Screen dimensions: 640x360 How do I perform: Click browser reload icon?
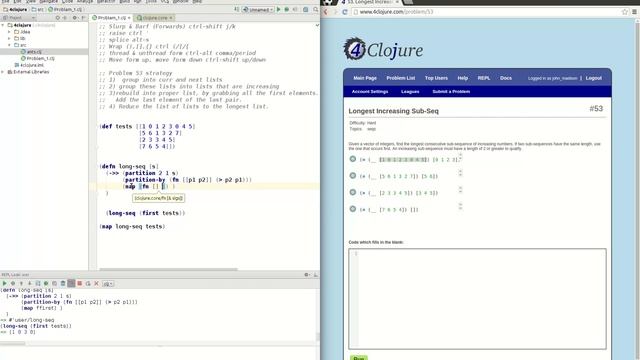(344, 12)
